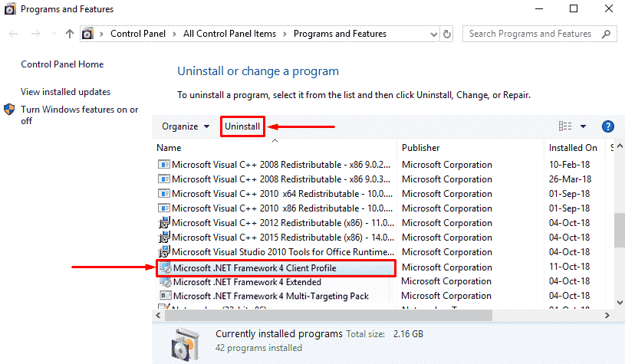The image size is (625, 364).
Task: Click the vertical scrollbar thumb
Action: tap(620, 230)
